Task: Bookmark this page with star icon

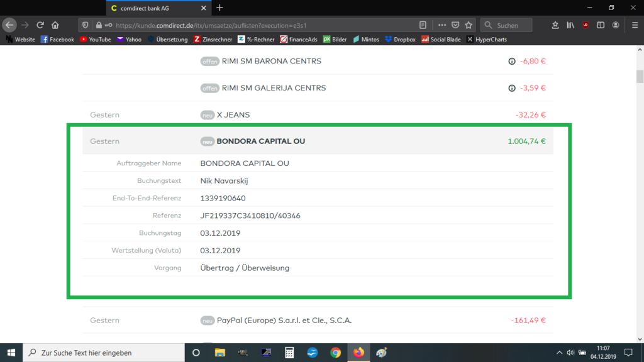Action: click(x=469, y=25)
